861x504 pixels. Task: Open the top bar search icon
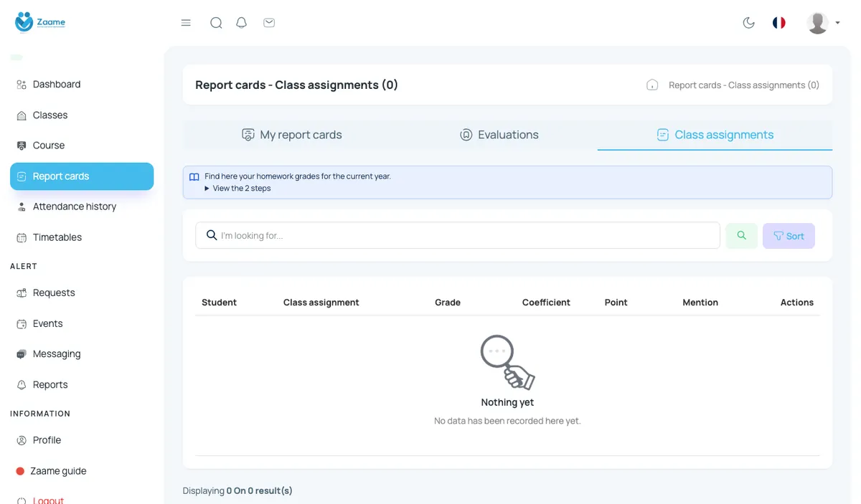point(216,23)
